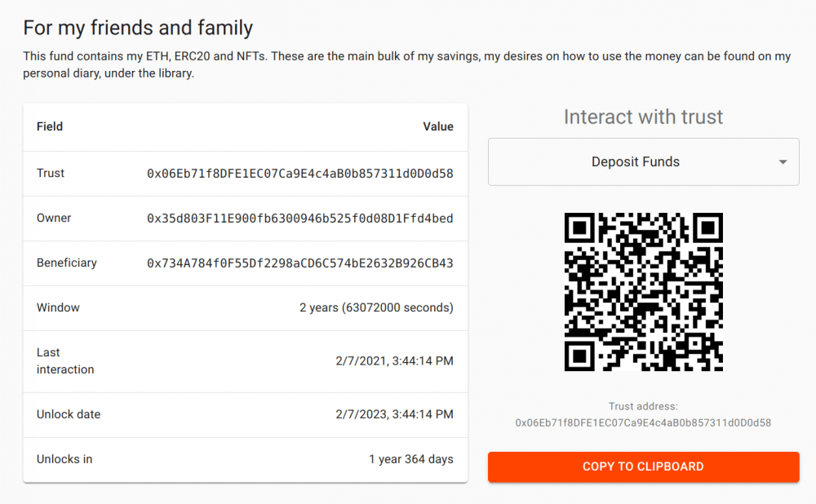Image resolution: width=816 pixels, height=504 pixels.
Task: Click the Beneficiary address value
Action: 299,263
